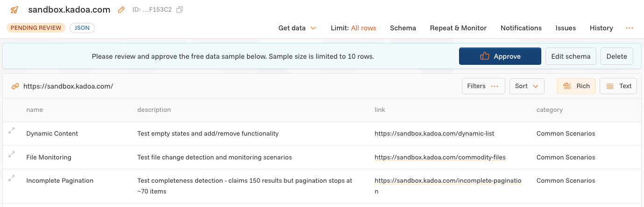644x207 pixels.
Task: Switch to Rich view
Action: point(576,86)
